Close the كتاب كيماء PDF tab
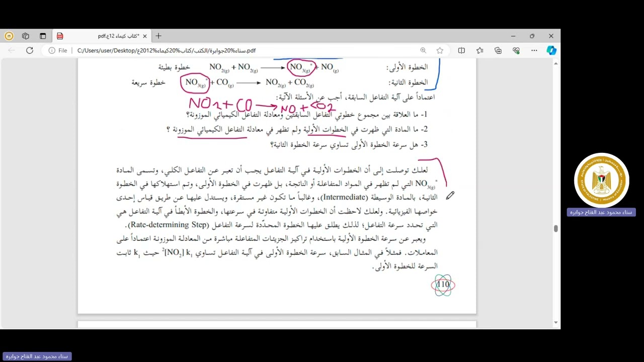This screenshot has height=362, width=644. [x=145, y=36]
